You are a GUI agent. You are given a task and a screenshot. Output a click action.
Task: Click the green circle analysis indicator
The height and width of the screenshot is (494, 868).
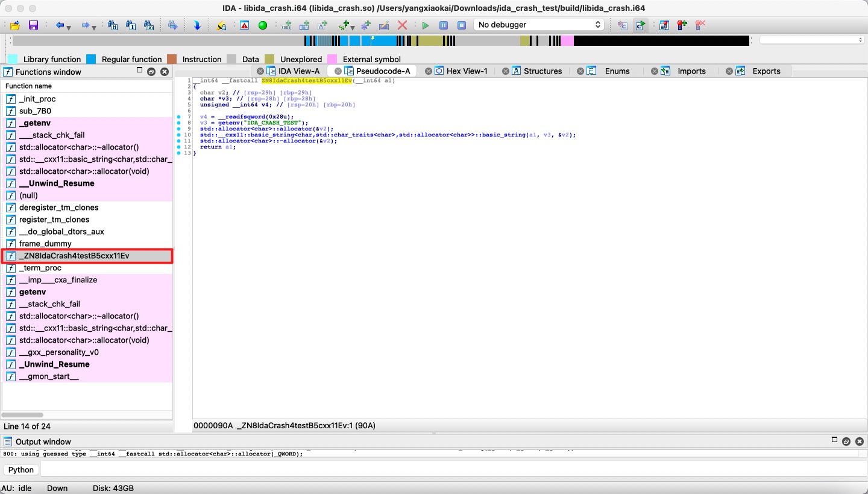(262, 25)
